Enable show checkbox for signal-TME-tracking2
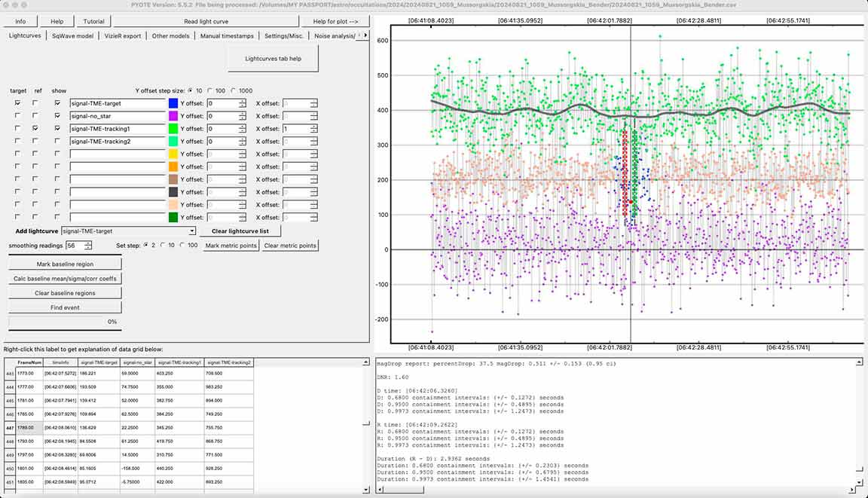Viewport: 868px width, 498px height. pos(57,142)
